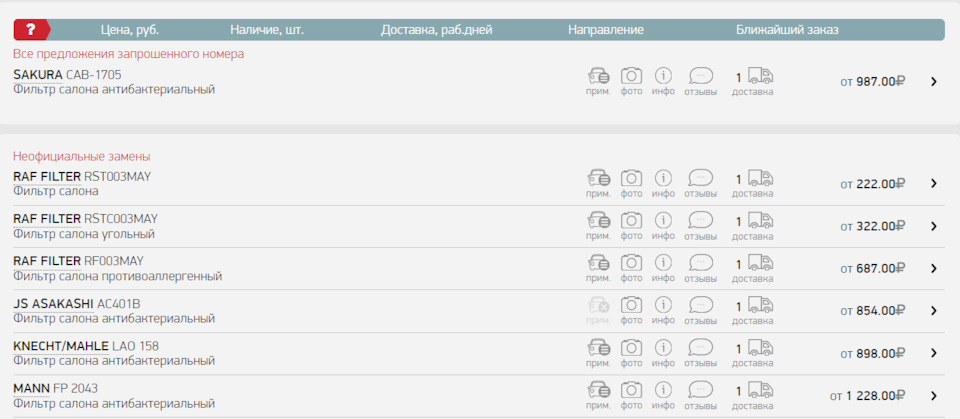Screen dimensions: 960x419
Task: Read reviews for SAKURA CAB-1705
Action: (700, 76)
